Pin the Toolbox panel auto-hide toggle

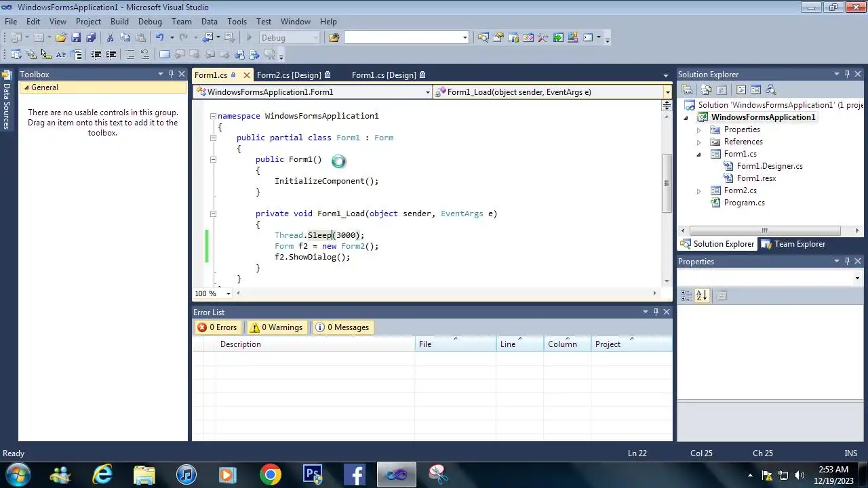point(171,74)
